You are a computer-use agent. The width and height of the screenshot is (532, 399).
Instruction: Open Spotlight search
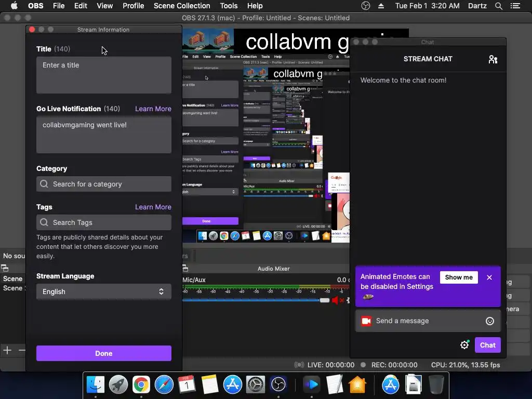pyautogui.click(x=498, y=6)
